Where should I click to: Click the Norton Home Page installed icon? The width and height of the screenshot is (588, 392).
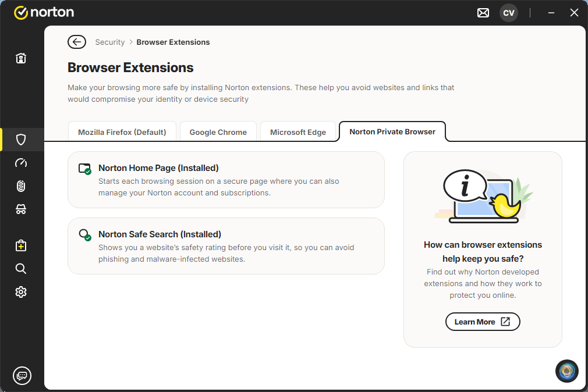[85, 169]
